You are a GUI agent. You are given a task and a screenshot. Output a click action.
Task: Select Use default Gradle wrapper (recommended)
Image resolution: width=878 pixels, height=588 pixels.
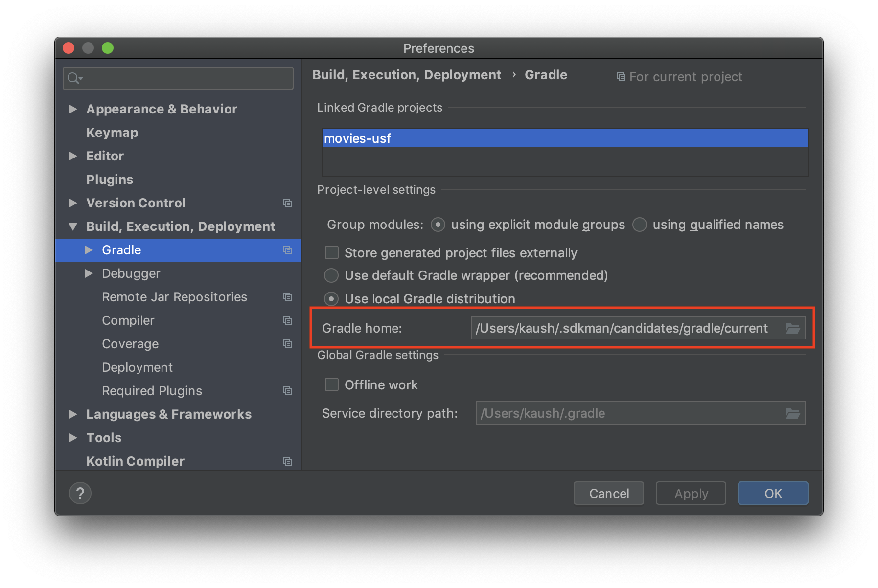coord(331,275)
